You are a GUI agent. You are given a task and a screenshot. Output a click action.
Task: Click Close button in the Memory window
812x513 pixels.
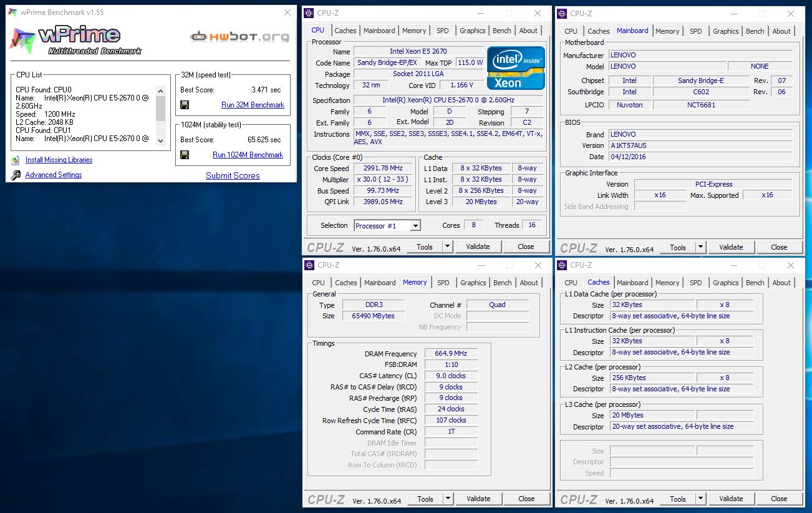coord(526,499)
